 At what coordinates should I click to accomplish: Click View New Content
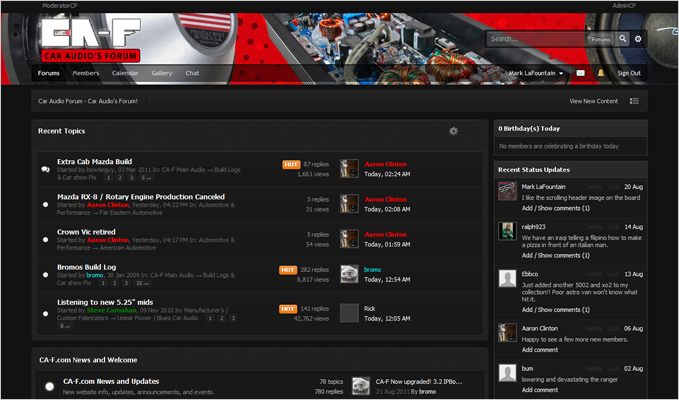click(x=594, y=101)
